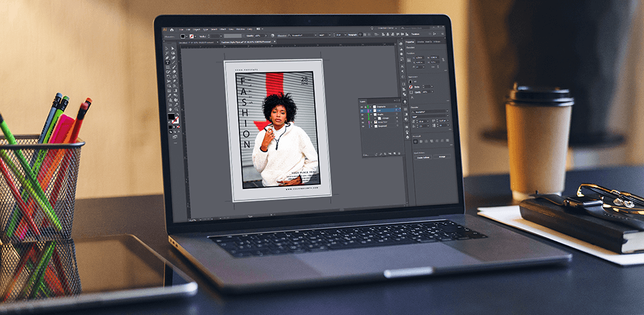Select the Scale tool
Image resolution: width=644 pixels, height=315 pixels.
(173, 76)
